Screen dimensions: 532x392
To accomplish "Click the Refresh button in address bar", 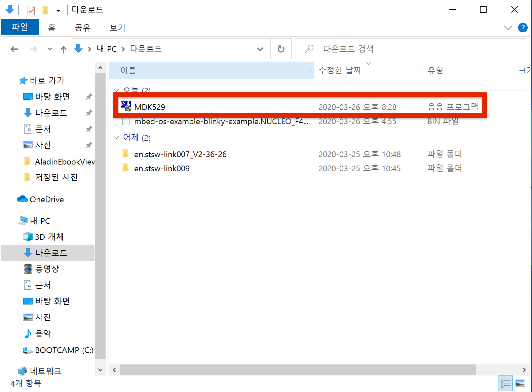I will pyautogui.click(x=281, y=49).
